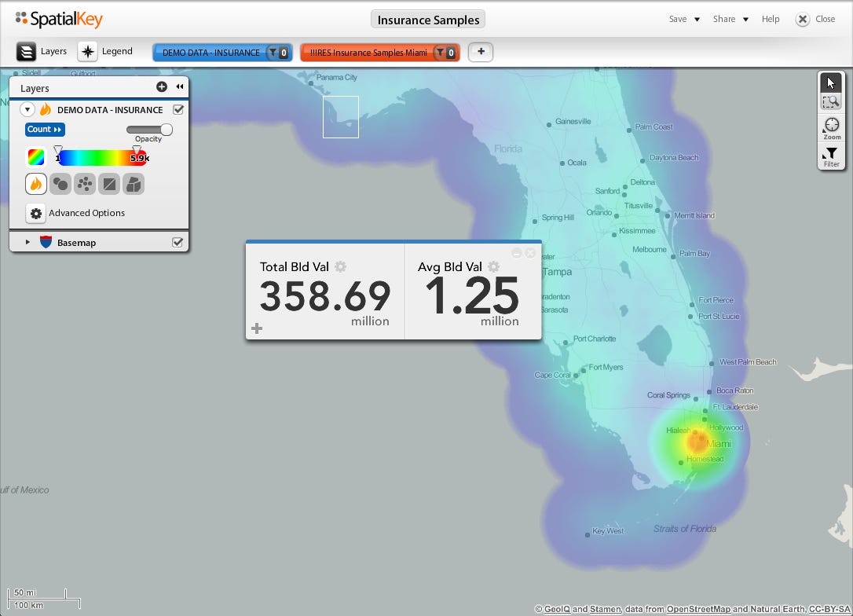Image resolution: width=853 pixels, height=616 pixels.
Task: Click the flame icon beside DEMO DATA layer name
Action: pos(46,109)
